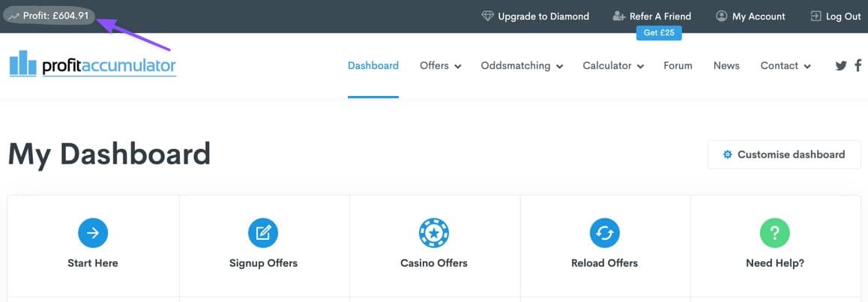Screen dimensions: 868x302
Task: Click the gear icon in Customise dashboard
Action: [727, 155]
